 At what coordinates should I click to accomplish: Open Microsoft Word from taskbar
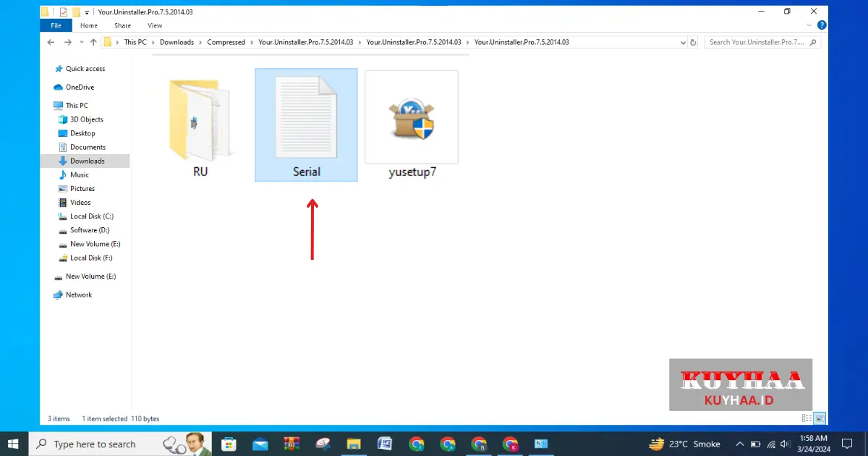pyautogui.click(x=385, y=444)
